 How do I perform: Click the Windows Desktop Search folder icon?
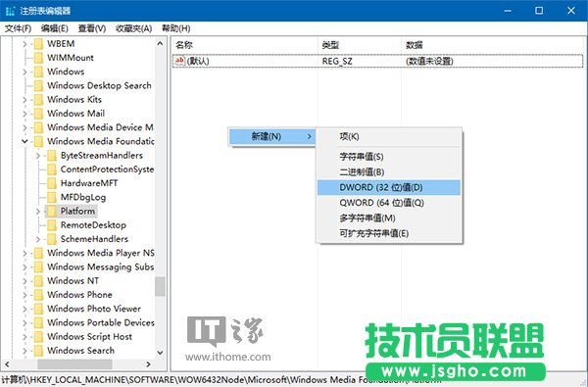pos(38,86)
